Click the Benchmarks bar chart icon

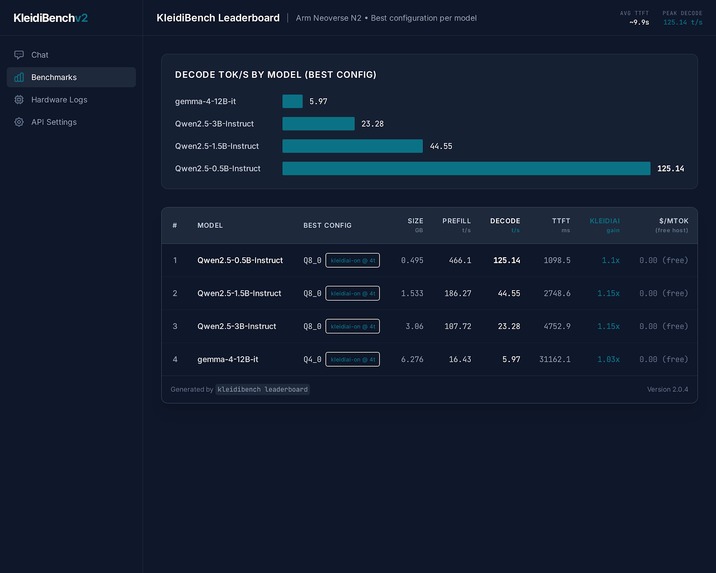pyautogui.click(x=19, y=77)
